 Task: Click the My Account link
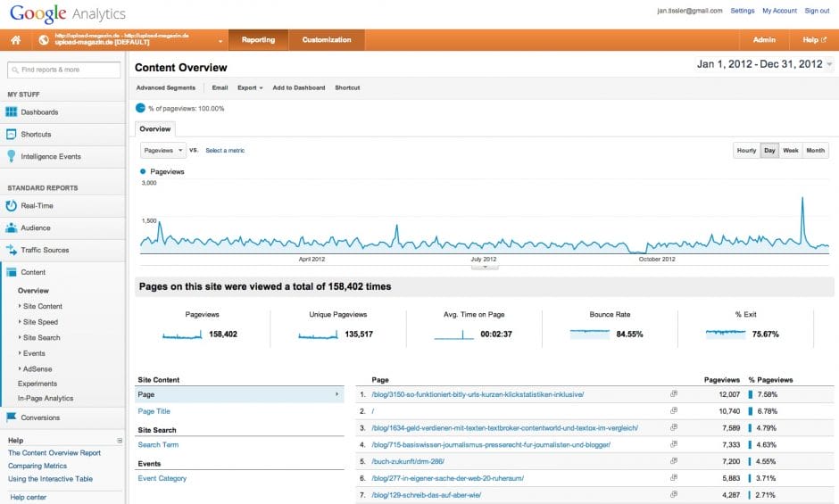pyautogui.click(x=779, y=11)
